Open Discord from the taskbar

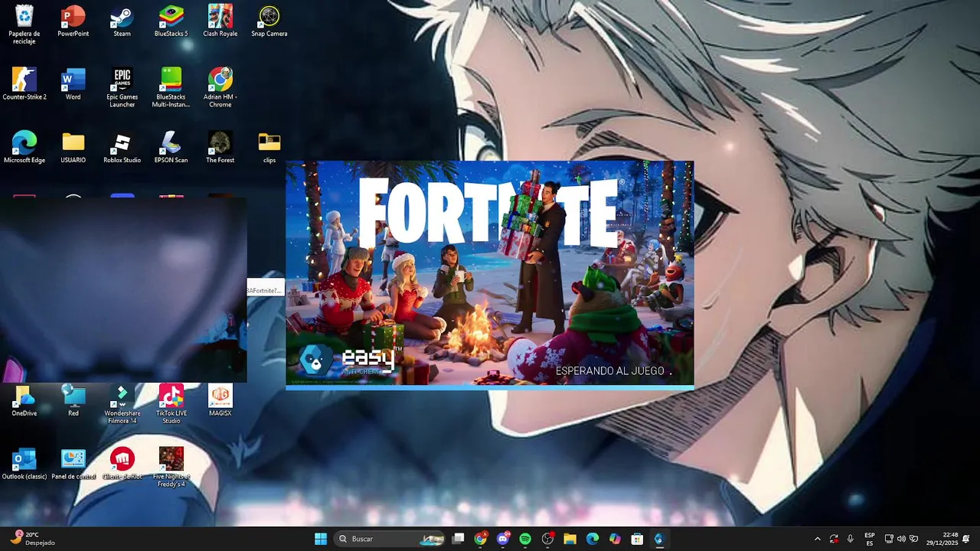[503, 539]
